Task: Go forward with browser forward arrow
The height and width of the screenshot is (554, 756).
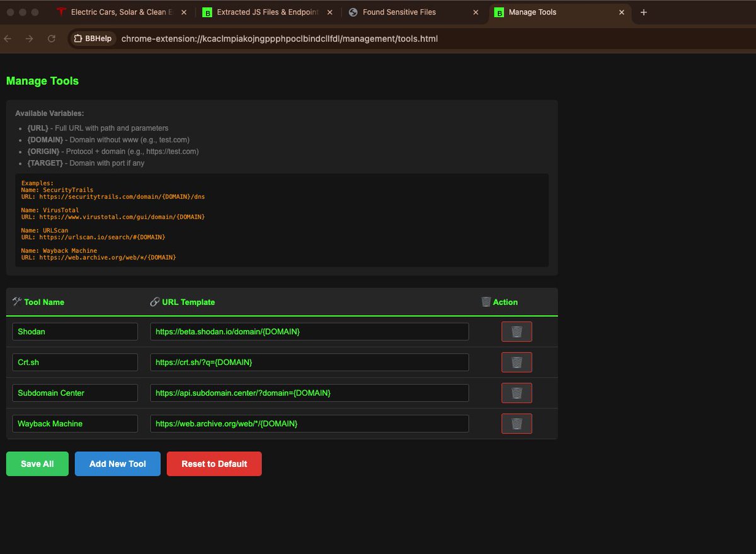Action: [30, 38]
